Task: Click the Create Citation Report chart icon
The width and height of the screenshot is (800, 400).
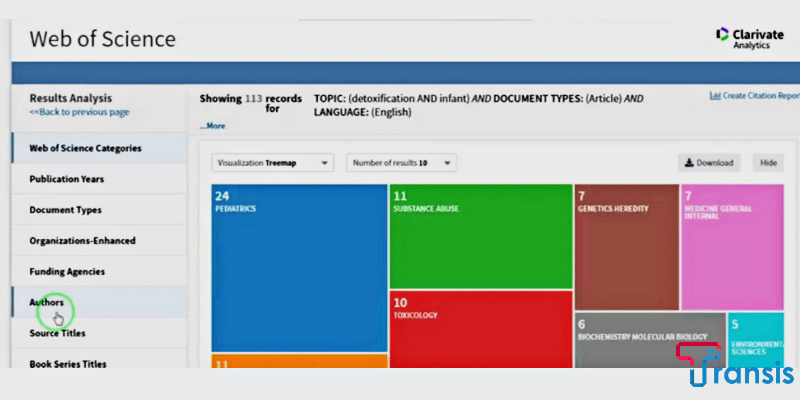Action: 715,96
